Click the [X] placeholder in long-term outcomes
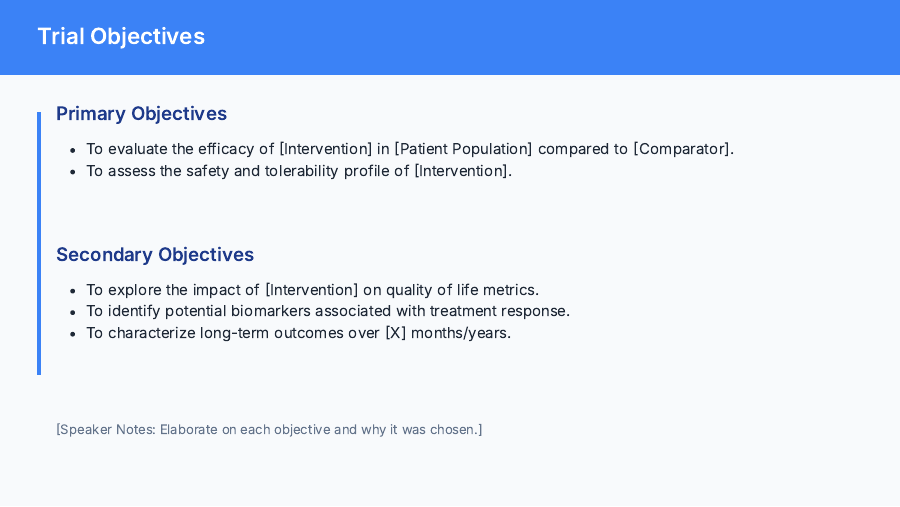Viewport: 900px width, 507px height. tap(396, 333)
